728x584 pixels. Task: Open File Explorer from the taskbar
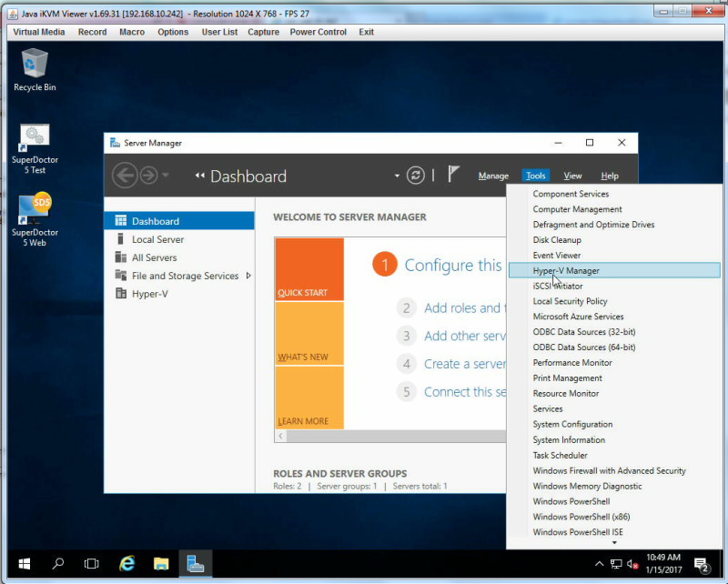(x=161, y=564)
